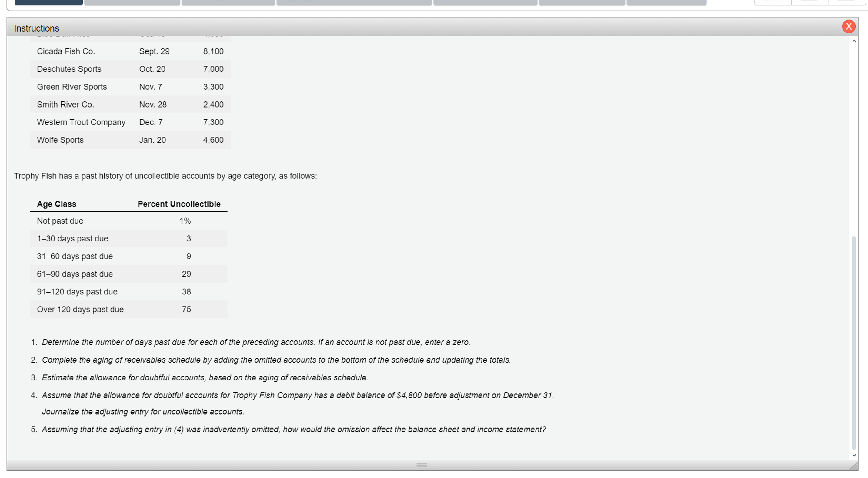Click the scroll down arrow in Instructions
Viewport: 868px width, 478px height.
click(x=853, y=455)
